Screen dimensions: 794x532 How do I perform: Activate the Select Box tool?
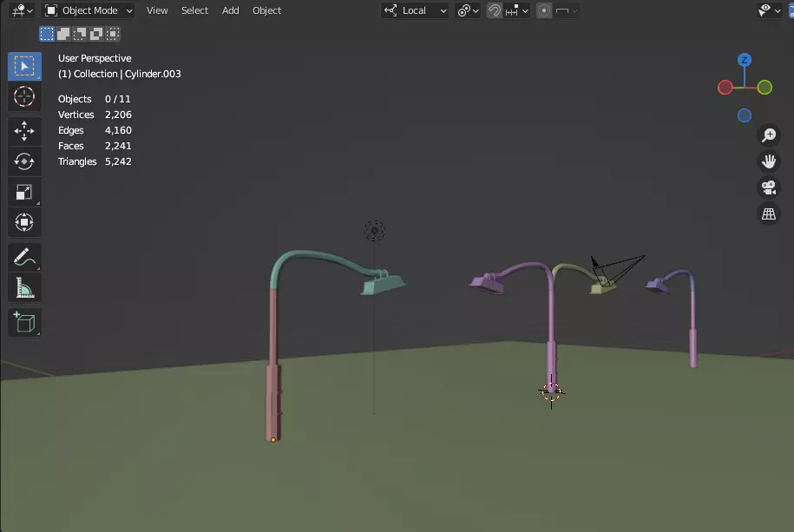pos(24,66)
